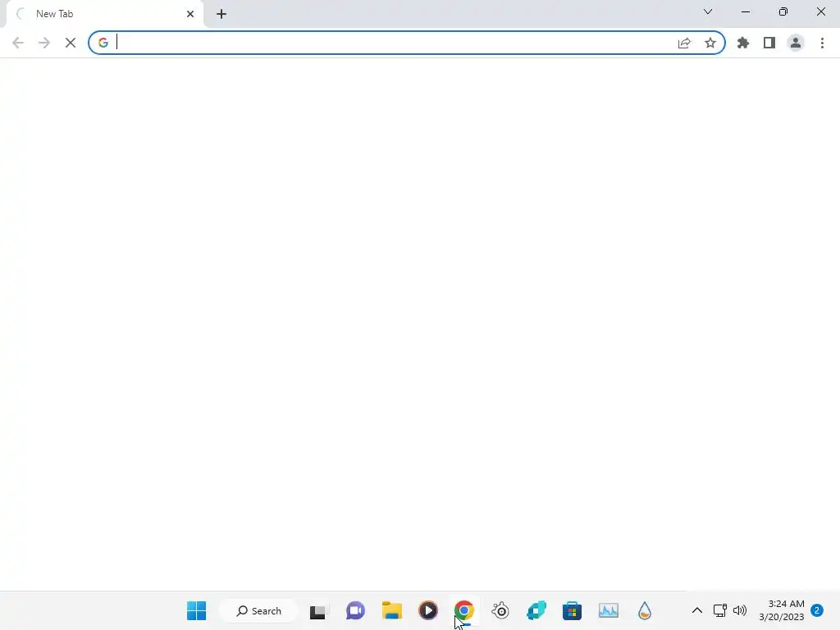Toggle the Chrome side panel
The width and height of the screenshot is (840, 630).
[769, 43]
